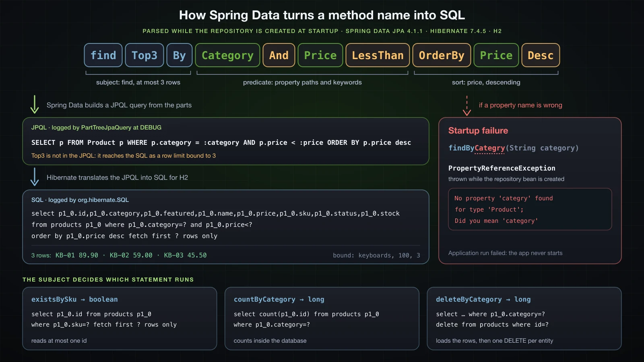
Task: Click the 'existsBySku → boolean' card title
Action: [x=74, y=299]
